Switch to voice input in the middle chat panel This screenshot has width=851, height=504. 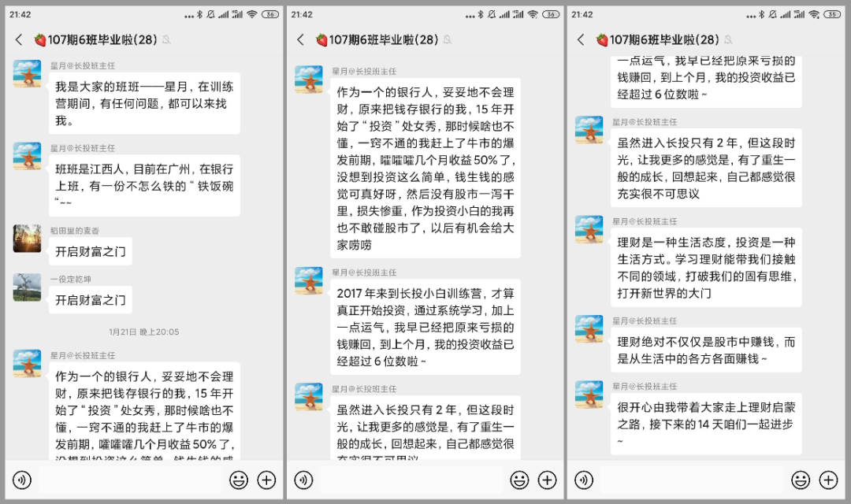303,480
